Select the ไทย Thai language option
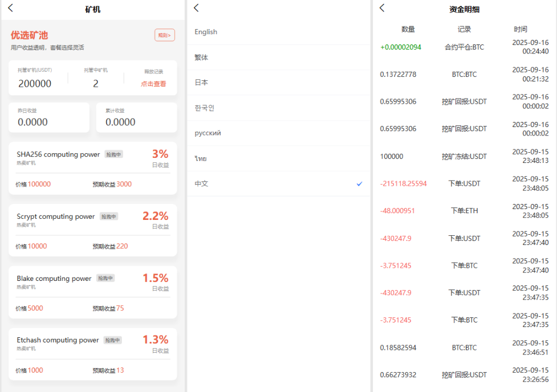This screenshot has height=392, width=557. coord(200,158)
